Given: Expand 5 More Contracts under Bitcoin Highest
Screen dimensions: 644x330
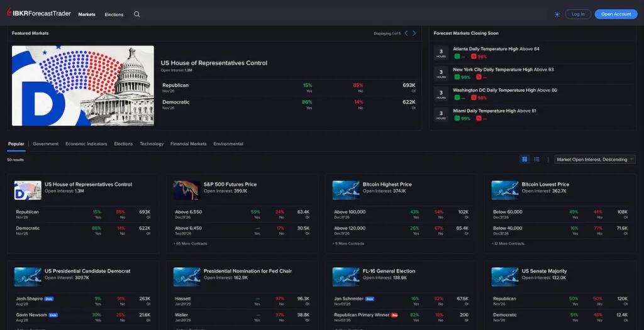Looking at the screenshot, I should pos(348,243).
